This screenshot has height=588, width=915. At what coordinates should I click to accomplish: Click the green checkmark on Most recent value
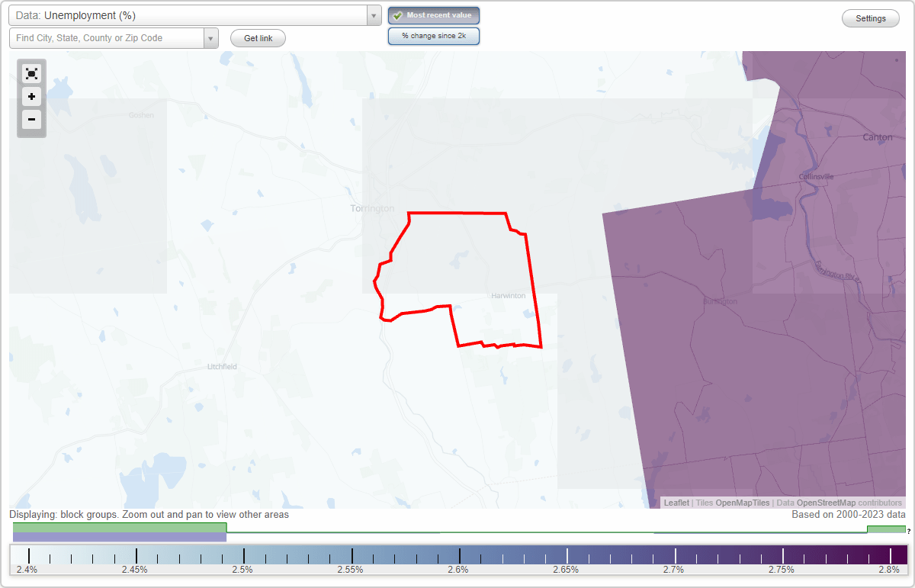click(x=398, y=14)
